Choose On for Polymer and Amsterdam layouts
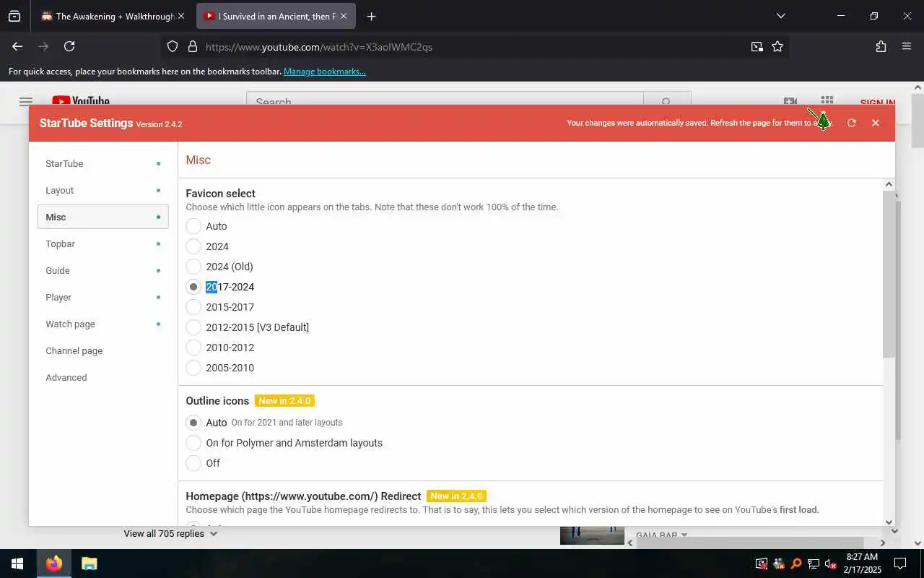The width and height of the screenshot is (924, 578). (x=193, y=443)
